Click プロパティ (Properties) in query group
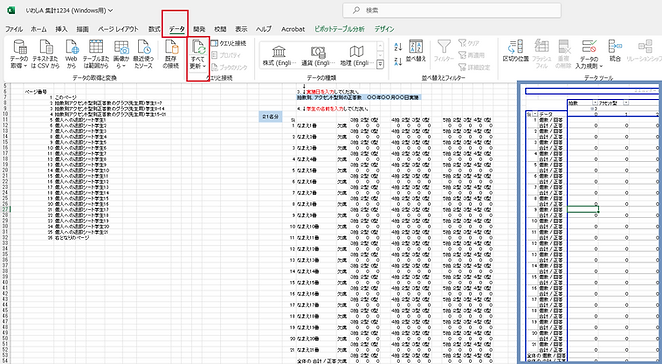Image resolution: width=662 pixels, height=364 pixels. (x=226, y=55)
